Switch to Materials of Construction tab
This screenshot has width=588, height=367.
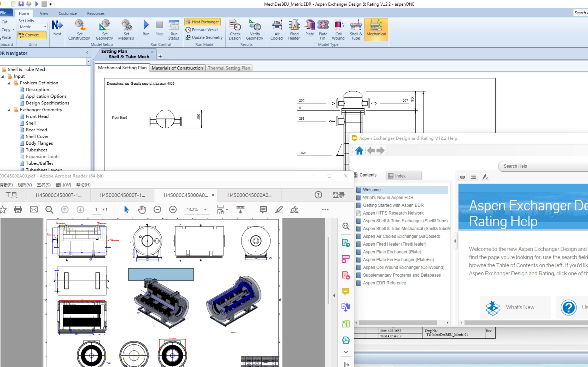[177, 68]
